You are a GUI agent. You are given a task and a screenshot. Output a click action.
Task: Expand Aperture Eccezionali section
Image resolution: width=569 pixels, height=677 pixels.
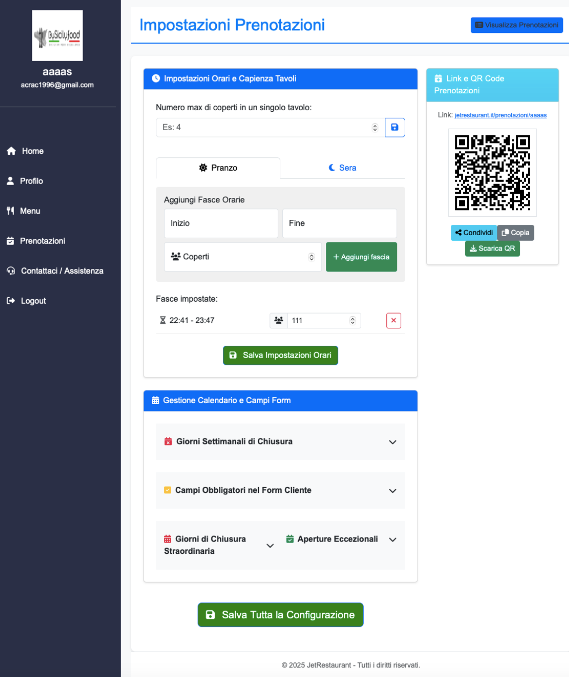341,539
